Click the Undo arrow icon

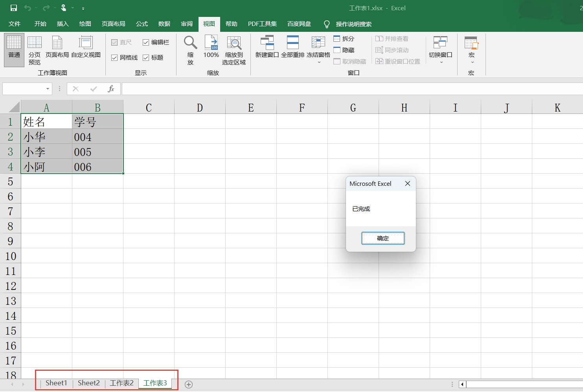click(27, 8)
